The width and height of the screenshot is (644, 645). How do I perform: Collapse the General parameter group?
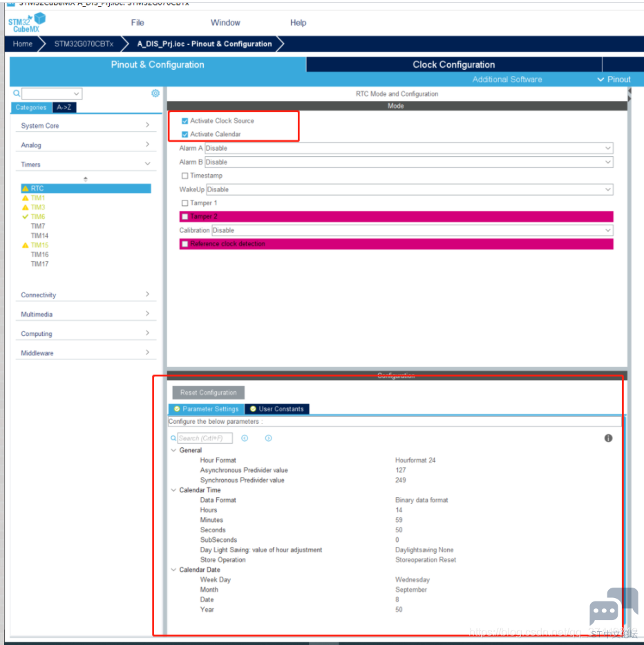[x=173, y=451]
